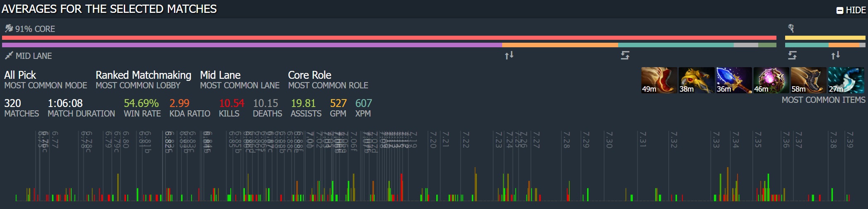This screenshot has height=209, width=868.
Task: Click the yellow support role bar
Action: (x=825, y=38)
